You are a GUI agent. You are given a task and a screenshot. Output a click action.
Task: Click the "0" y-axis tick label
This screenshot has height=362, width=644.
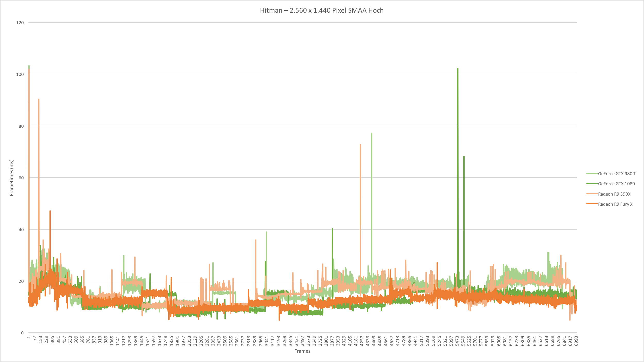tap(22, 333)
